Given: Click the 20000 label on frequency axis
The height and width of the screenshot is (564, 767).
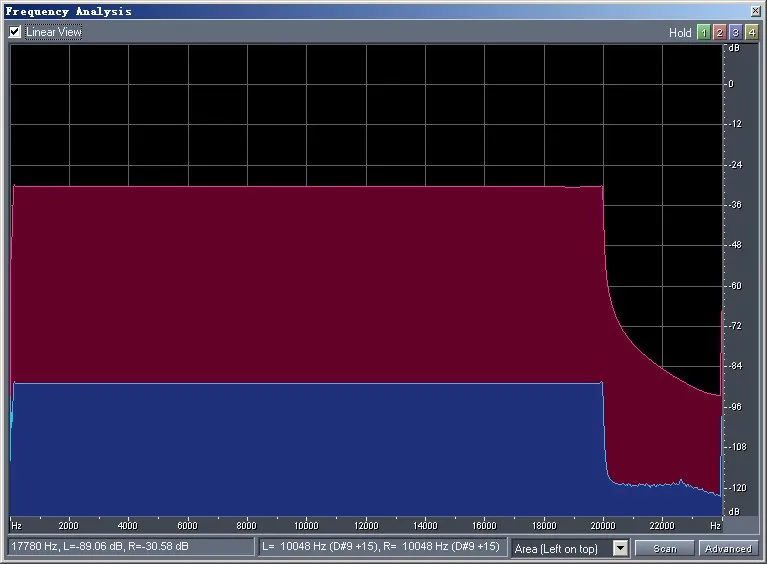Looking at the screenshot, I should [x=603, y=525].
